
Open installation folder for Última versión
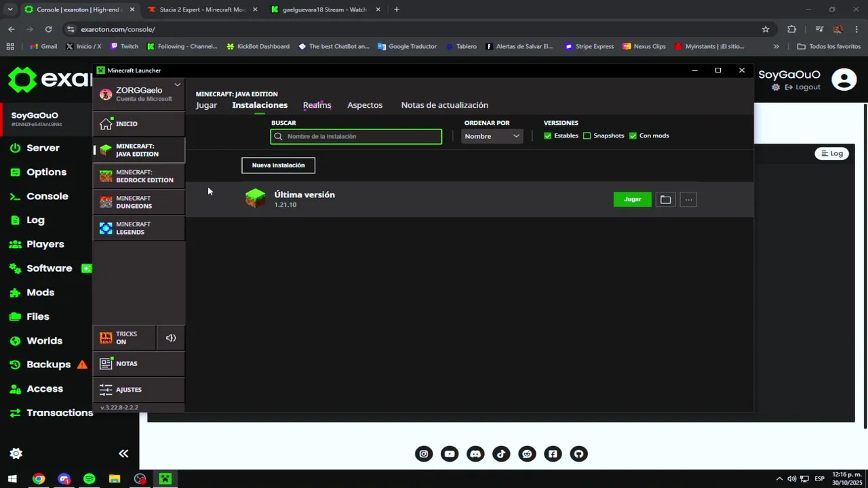coord(665,199)
